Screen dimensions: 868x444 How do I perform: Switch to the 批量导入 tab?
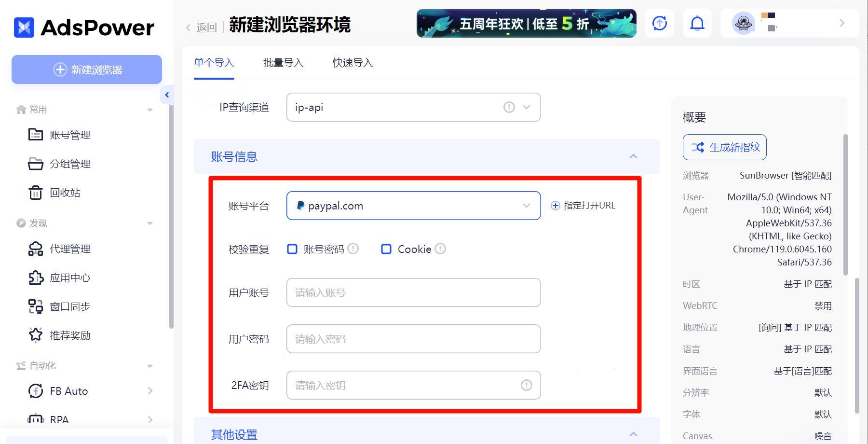tap(283, 63)
